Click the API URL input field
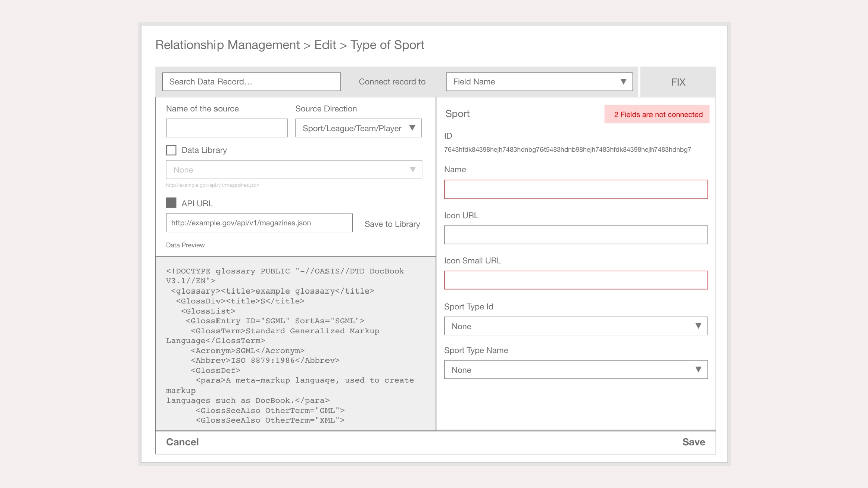 click(x=259, y=223)
